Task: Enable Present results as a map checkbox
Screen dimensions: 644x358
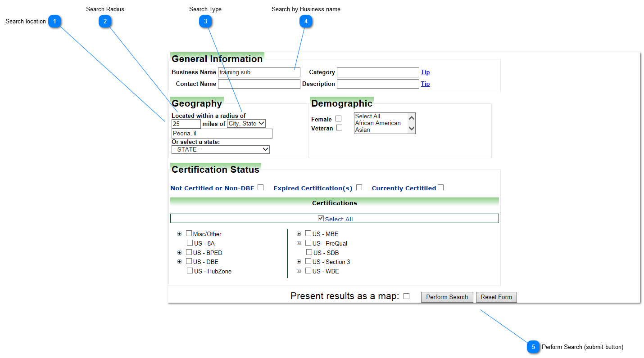Action: tap(406, 296)
